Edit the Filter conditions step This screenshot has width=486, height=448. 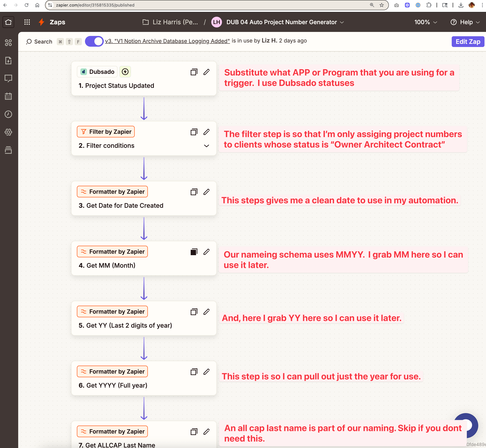tap(206, 132)
